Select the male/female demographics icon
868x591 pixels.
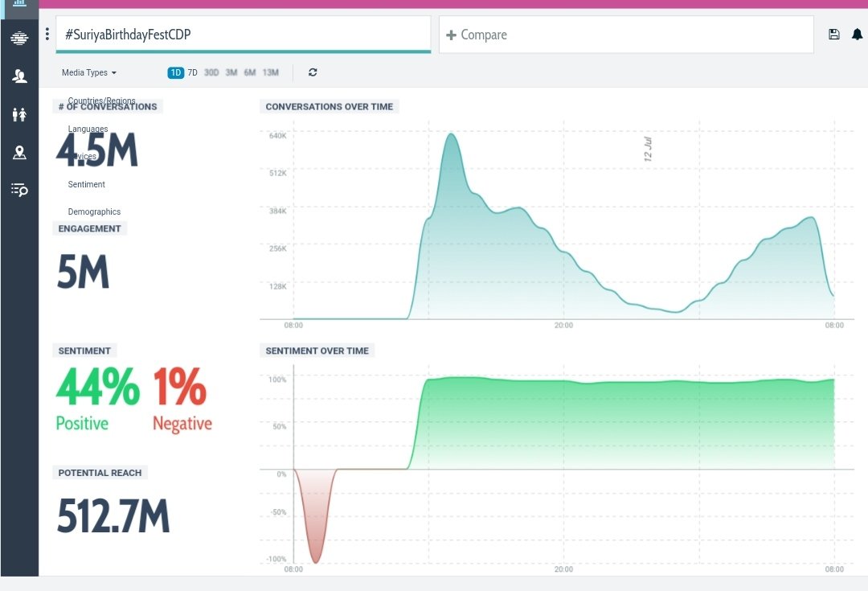[x=19, y=113]
